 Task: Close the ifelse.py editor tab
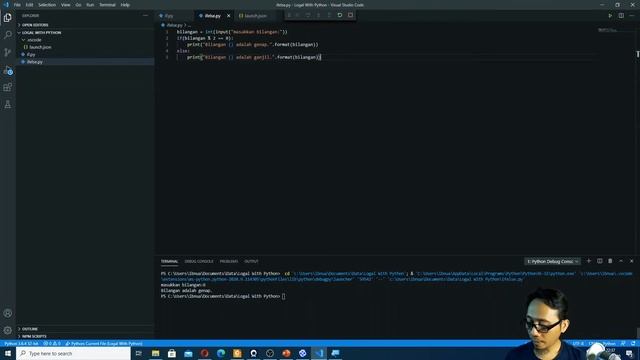229,16
